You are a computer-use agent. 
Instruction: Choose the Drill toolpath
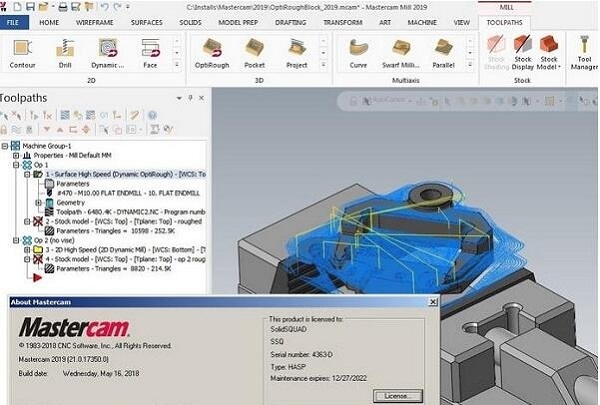pos(65,54)
